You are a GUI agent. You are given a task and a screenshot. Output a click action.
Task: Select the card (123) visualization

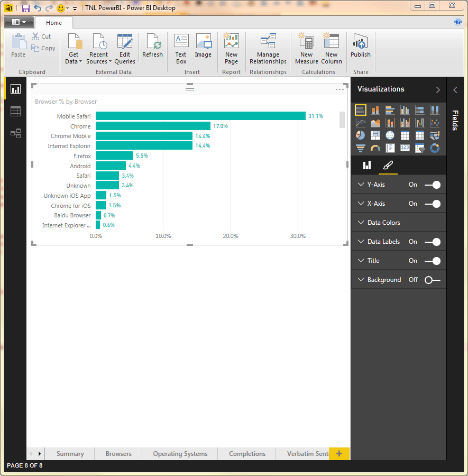[405, 148]
